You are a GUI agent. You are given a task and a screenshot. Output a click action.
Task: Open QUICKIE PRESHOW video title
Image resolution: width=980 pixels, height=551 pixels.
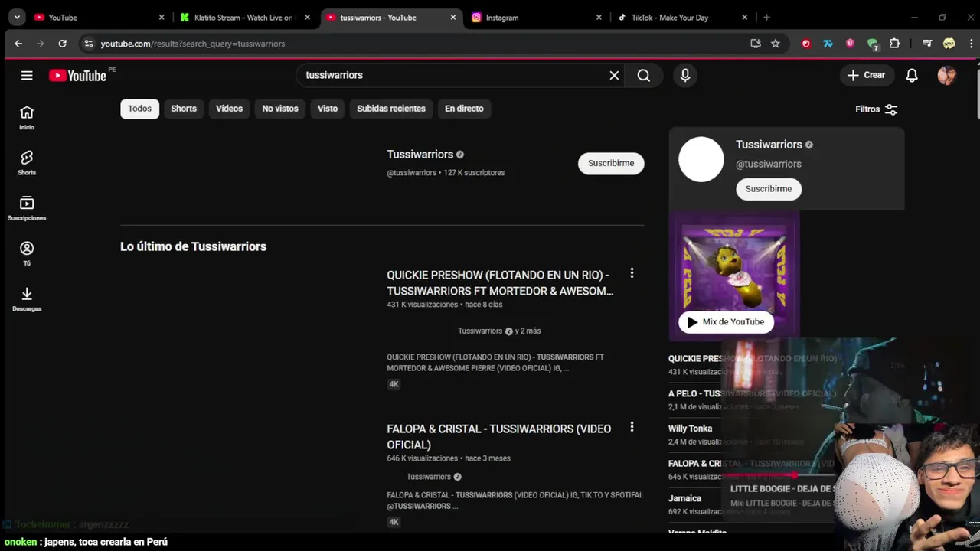(x=500, y=283)
